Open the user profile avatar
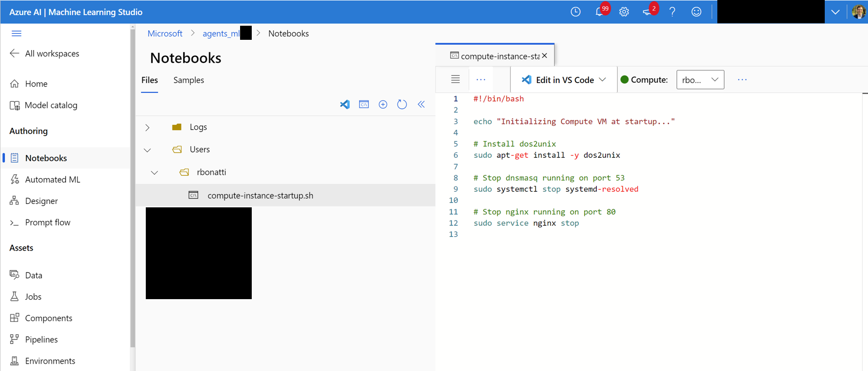The height and width of the screenshot is (371, 868). [858, 12]
